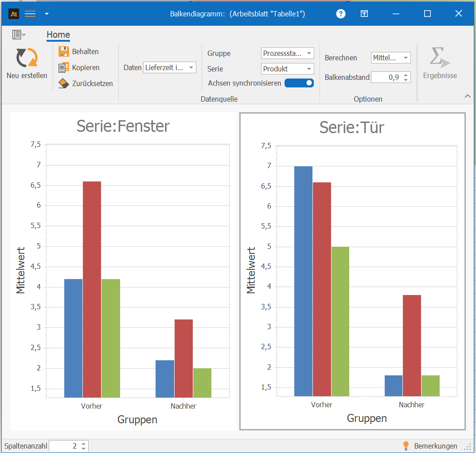Screen dimensions: 476x453
Task: Collapse the ribbon with the chevron
Action: coord(468,96)
